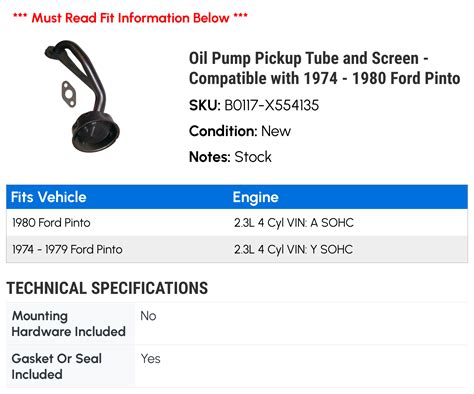Click the gasket in the product photo

click(x=69, y=94)
